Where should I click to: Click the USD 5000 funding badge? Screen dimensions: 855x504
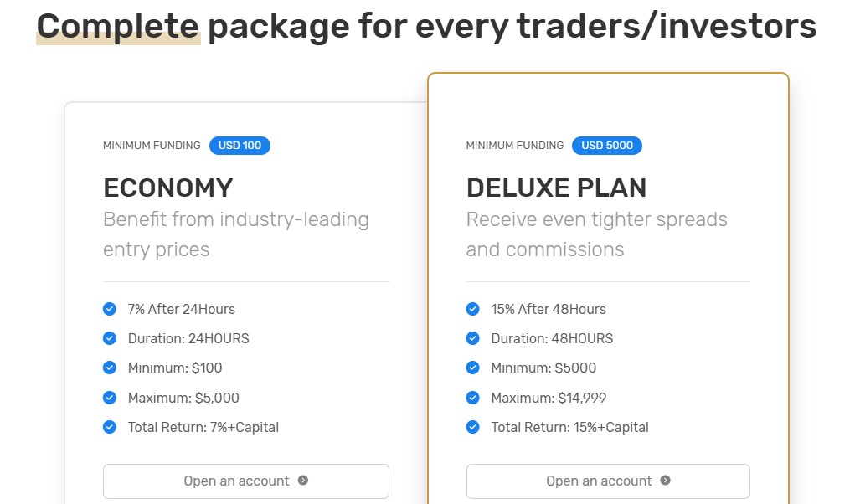coord(607,146)
